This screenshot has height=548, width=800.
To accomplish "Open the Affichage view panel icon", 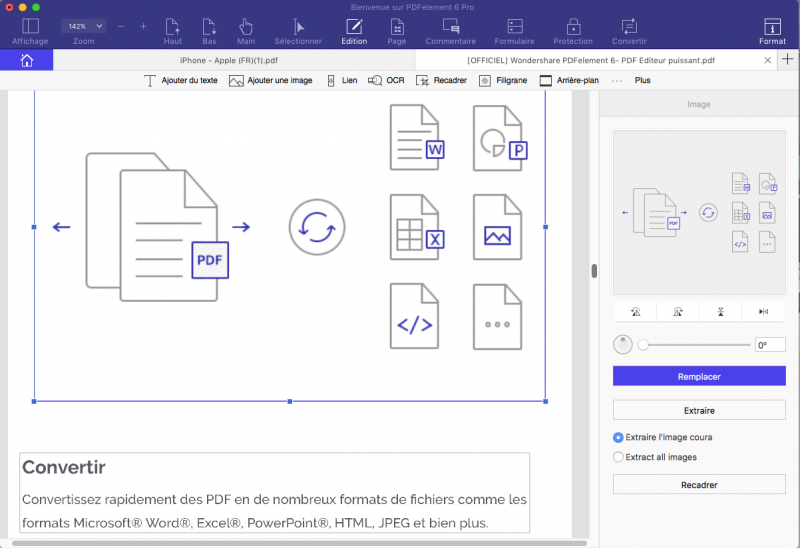I will [x=30, y=30].
